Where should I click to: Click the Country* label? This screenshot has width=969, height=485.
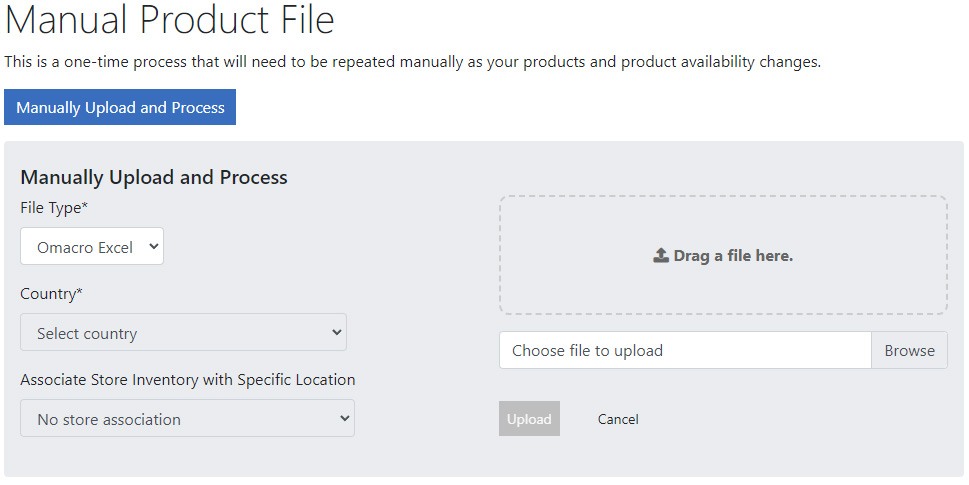pyautogui.click(x=51, y=293)
